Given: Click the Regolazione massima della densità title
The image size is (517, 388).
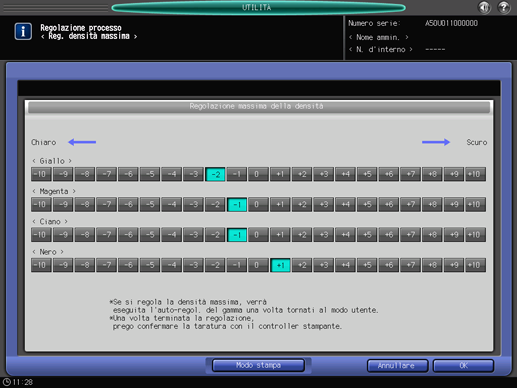Looking at the screenshot, I should click(x=256, y=106).
